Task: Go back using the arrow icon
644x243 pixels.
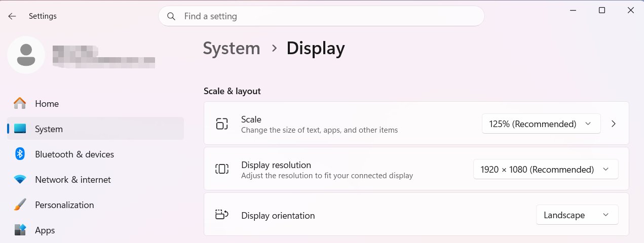Action: tap(12, 16)
